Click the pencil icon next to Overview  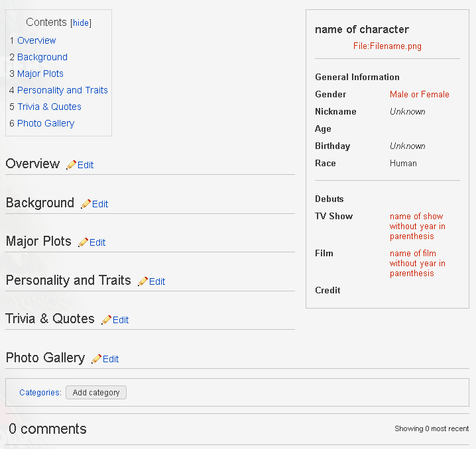click(x=72, y=165)
